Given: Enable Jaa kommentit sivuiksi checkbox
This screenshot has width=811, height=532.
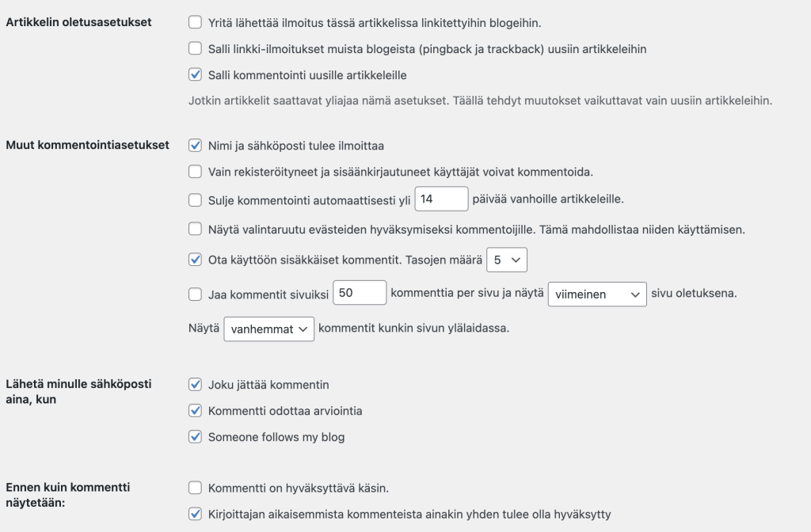Looking at the screenshot, I should [195, 294].
